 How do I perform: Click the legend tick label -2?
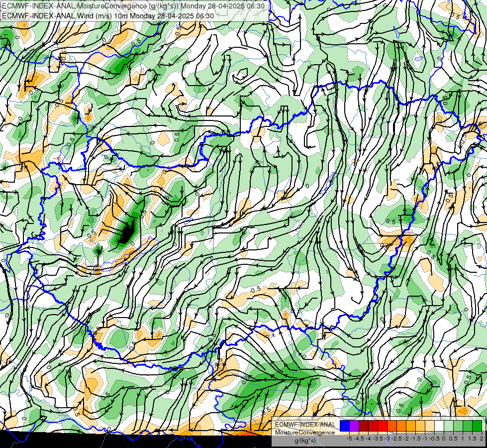pos(406,439)
